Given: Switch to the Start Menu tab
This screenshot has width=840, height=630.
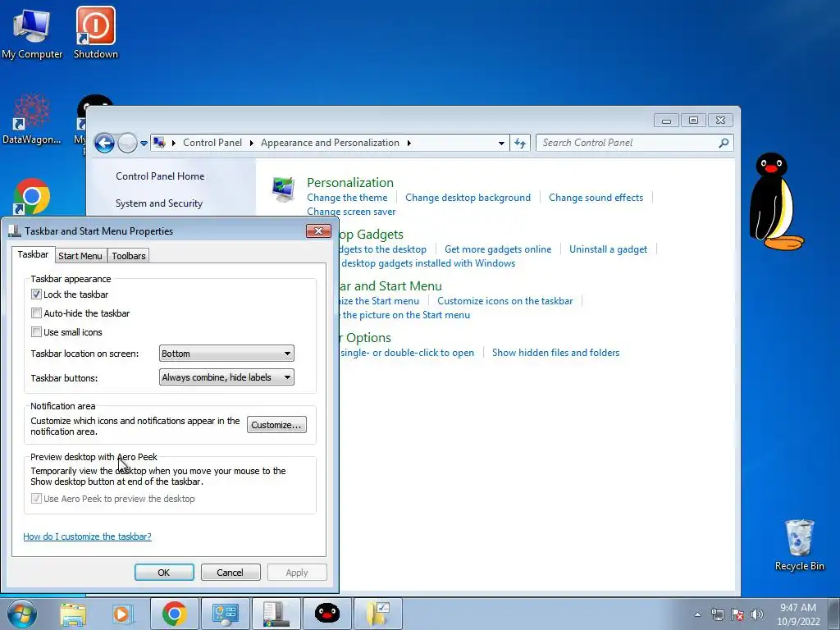Looking at the screenshot, I should point(80,256).
